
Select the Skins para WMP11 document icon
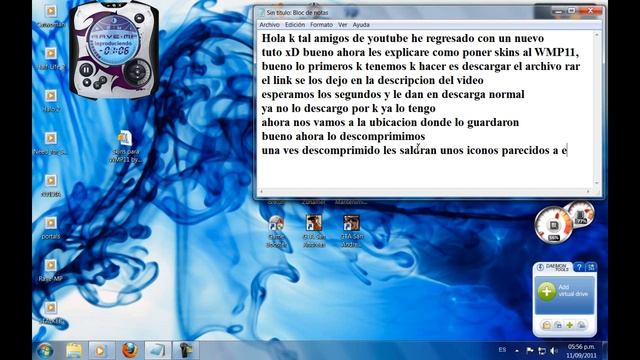(126, 147)
